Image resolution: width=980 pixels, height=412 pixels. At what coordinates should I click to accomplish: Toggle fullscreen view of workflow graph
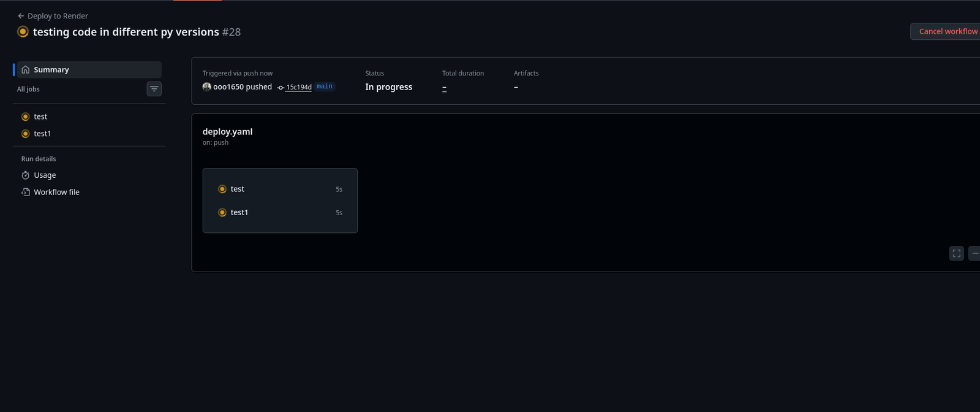(956, 253)
